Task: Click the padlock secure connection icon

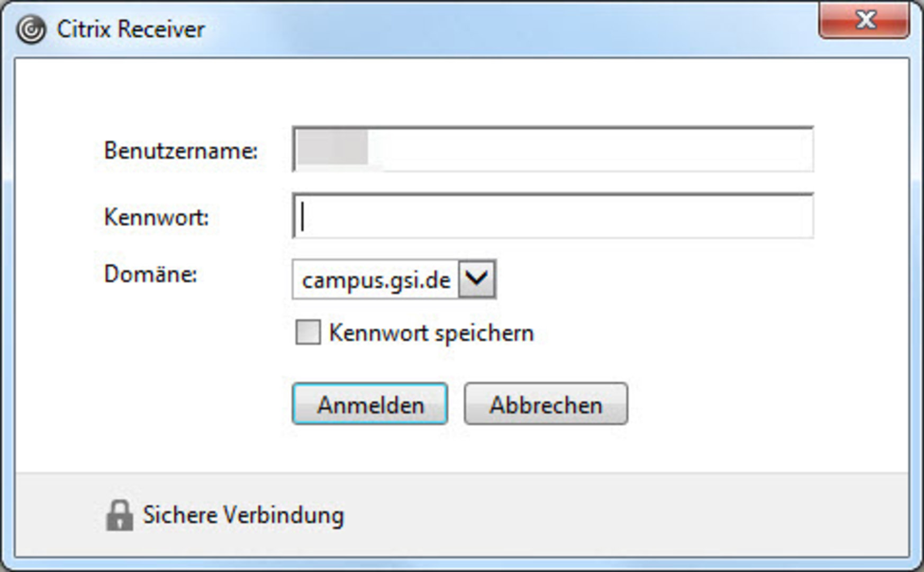Action: pos(119,515)
